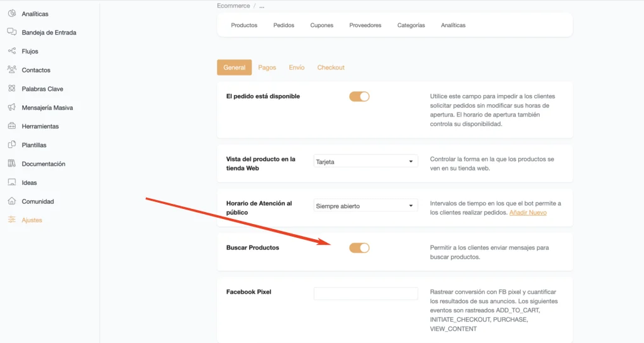Select the Herramientas toolbox icon
Image resolution: width=644 pixels, height=343 pixels.
pyautogui.click(x=12, y=126)
